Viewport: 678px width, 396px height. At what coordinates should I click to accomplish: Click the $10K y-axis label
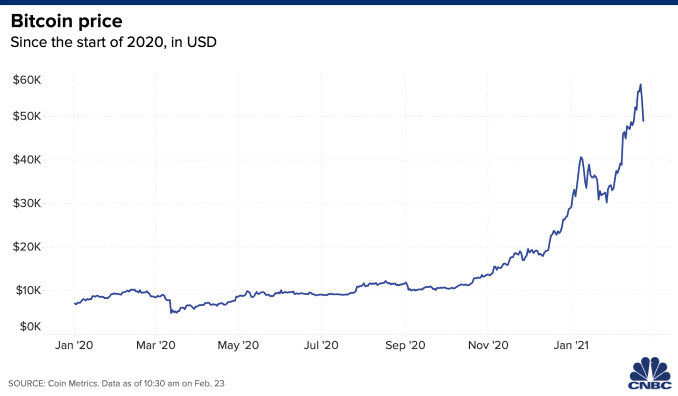click(x=28, y=291)
